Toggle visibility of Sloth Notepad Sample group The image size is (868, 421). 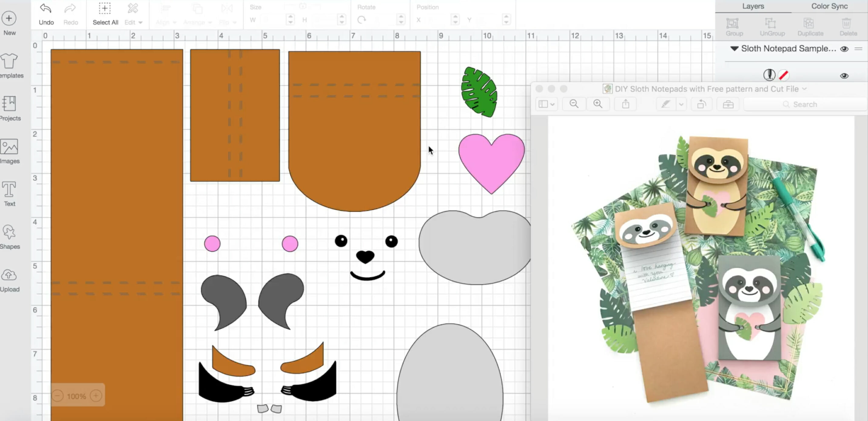pyautogui.click(x=844, y=49)
